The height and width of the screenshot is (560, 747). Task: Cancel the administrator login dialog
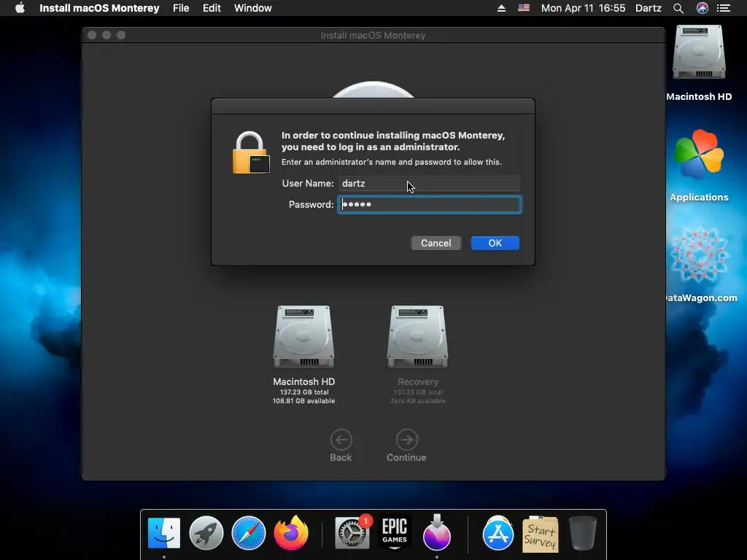[x=436, y=244]
